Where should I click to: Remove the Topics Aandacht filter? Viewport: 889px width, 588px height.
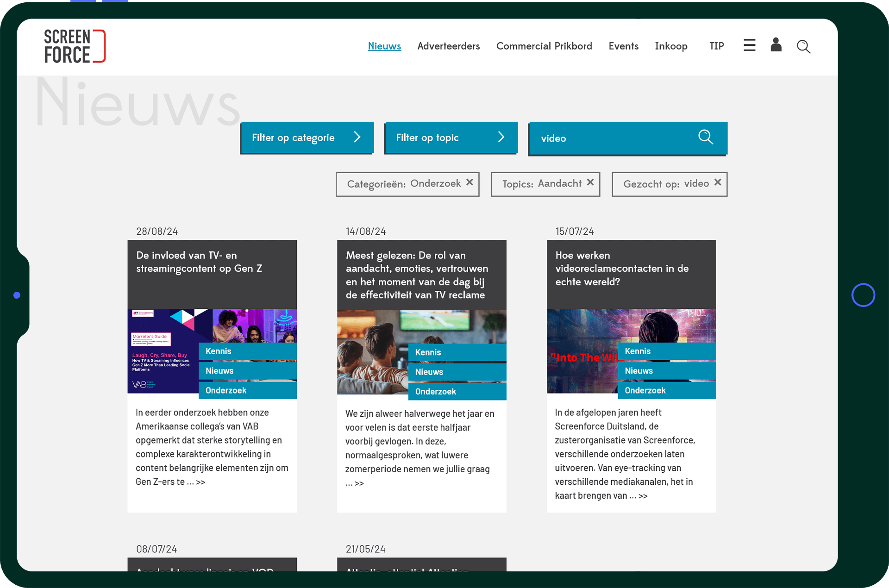[590, 182]
